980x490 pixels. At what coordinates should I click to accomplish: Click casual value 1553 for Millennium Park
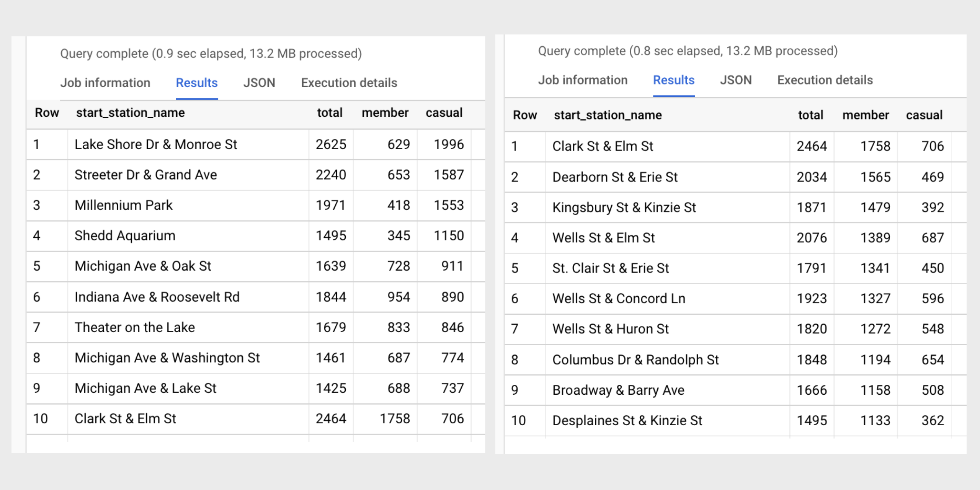coord(449,205)
